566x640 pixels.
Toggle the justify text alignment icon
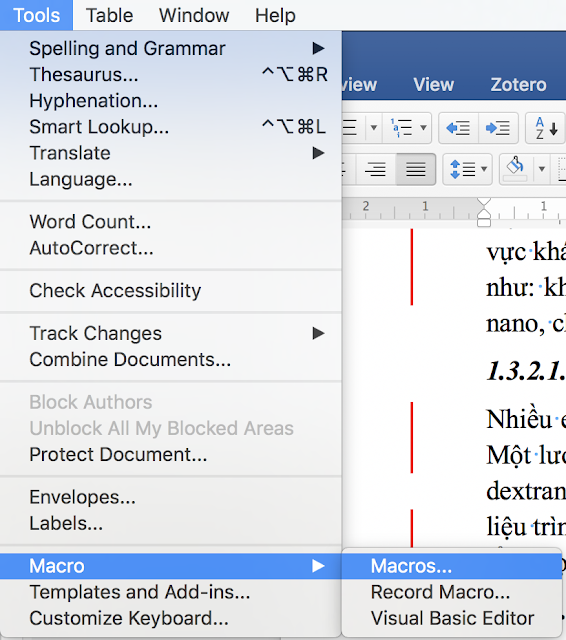pyautogui.click(x=415, y=169)
